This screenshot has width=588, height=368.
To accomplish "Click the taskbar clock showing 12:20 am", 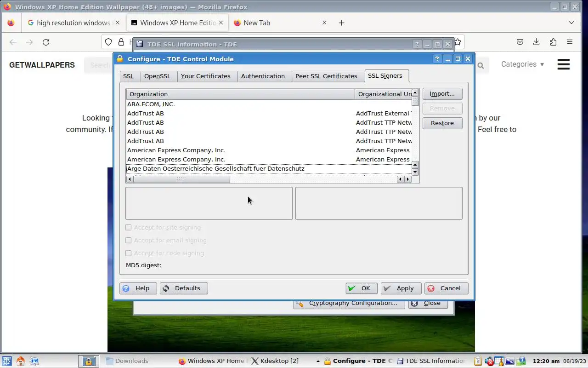I will point(546,361).
